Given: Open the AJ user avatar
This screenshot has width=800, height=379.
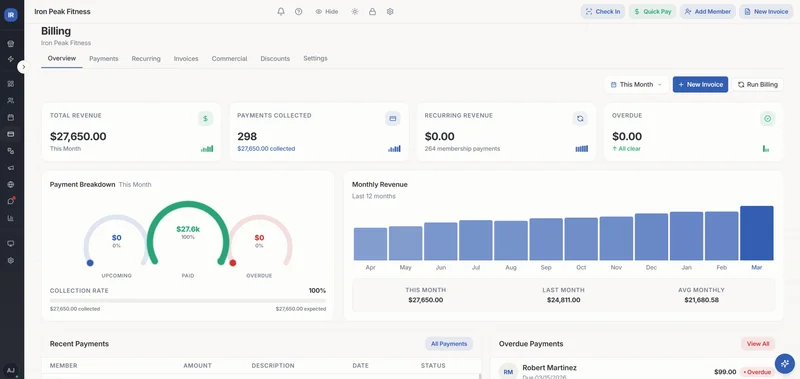Looking at the screenshot, I should pyautogui.click(x=11, y=371).
